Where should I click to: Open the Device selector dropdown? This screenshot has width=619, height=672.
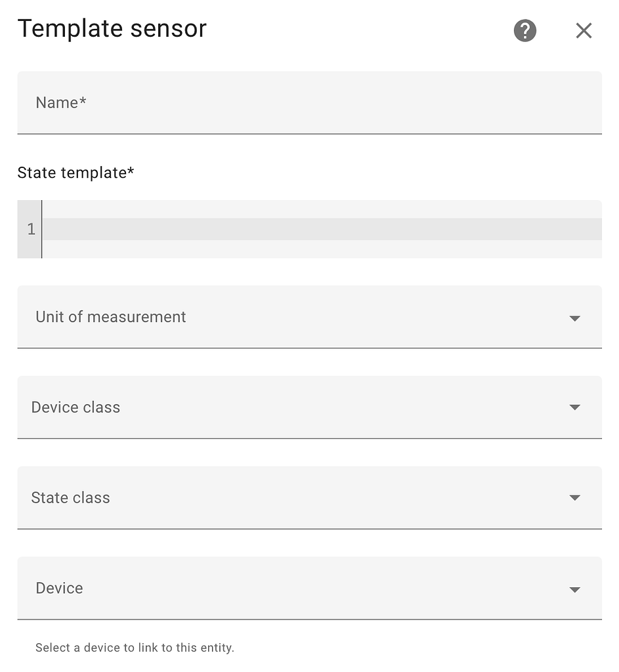[310, 589]
